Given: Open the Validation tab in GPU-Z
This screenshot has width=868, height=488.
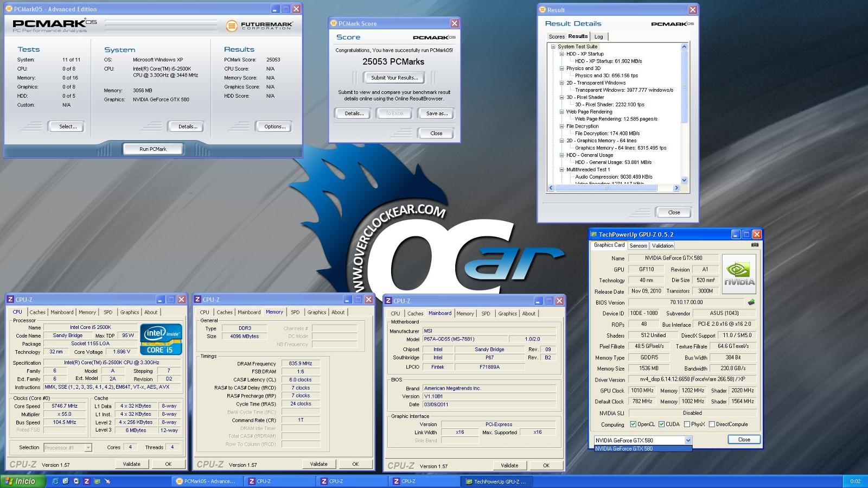Looking at the screenshot, I should [662, 245].
